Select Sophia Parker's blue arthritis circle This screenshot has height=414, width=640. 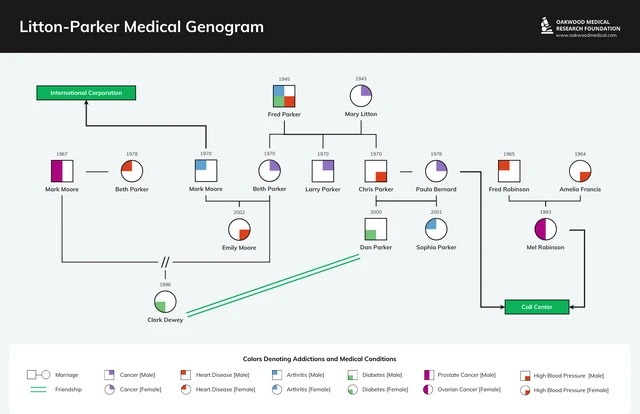[x=436, y=229]
